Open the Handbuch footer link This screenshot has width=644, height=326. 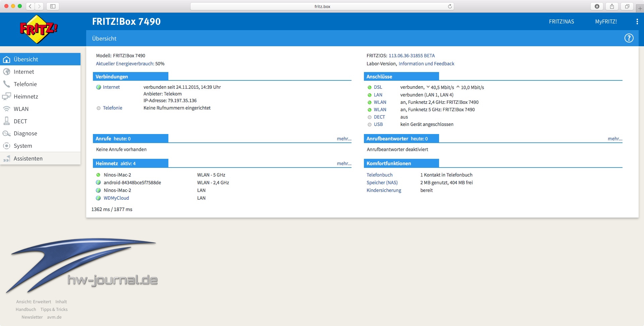point(26,310)
